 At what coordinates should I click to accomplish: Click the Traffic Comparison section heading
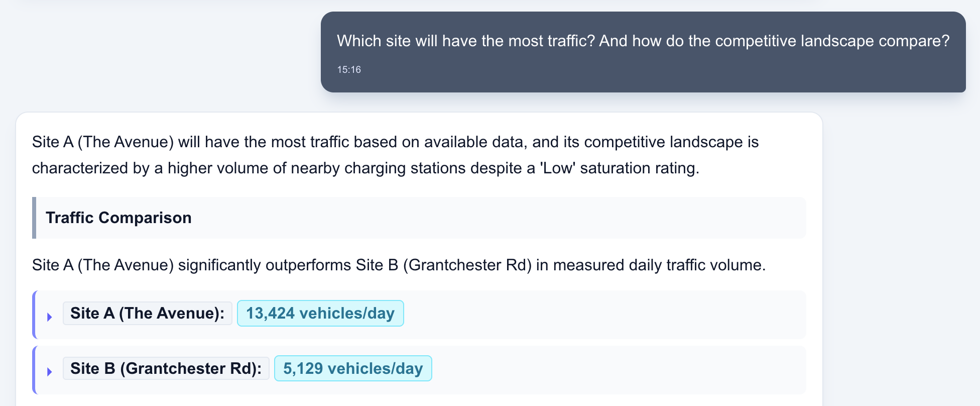pyautogui.click(x=118, y=218)
